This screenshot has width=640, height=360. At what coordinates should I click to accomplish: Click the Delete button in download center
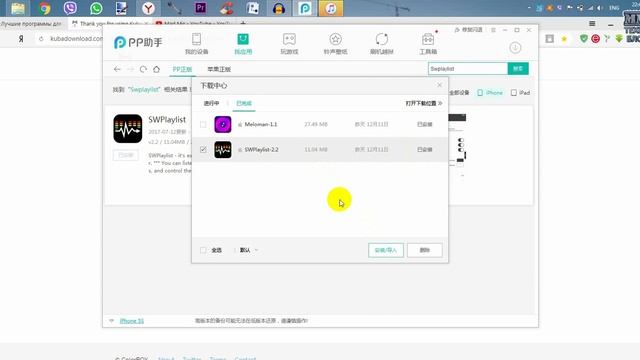click(424, 250)
